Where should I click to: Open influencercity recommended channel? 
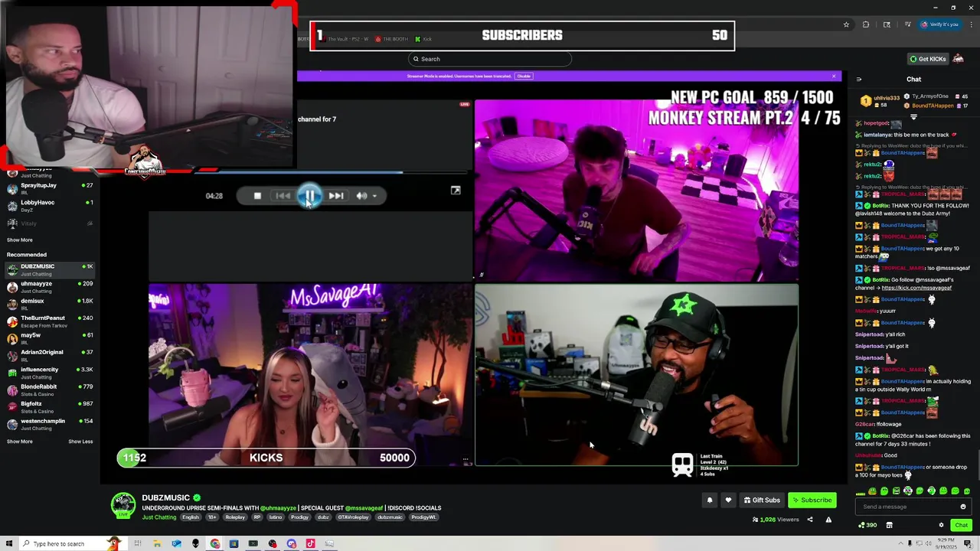pos(50,373)
